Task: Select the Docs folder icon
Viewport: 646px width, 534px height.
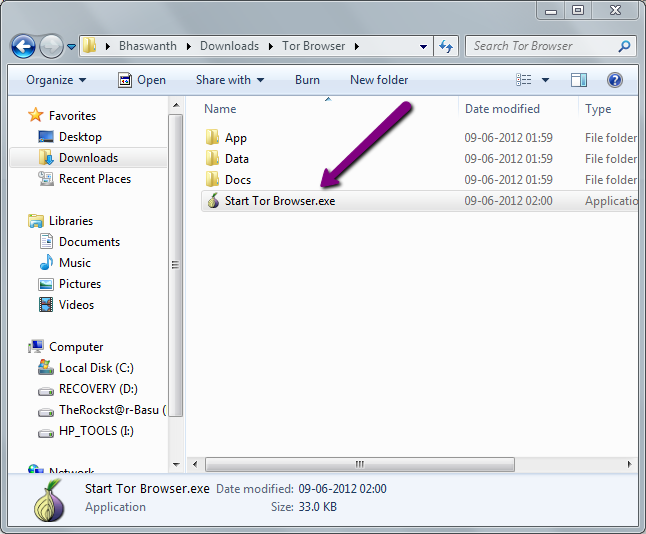Action: tap(212, 179)
